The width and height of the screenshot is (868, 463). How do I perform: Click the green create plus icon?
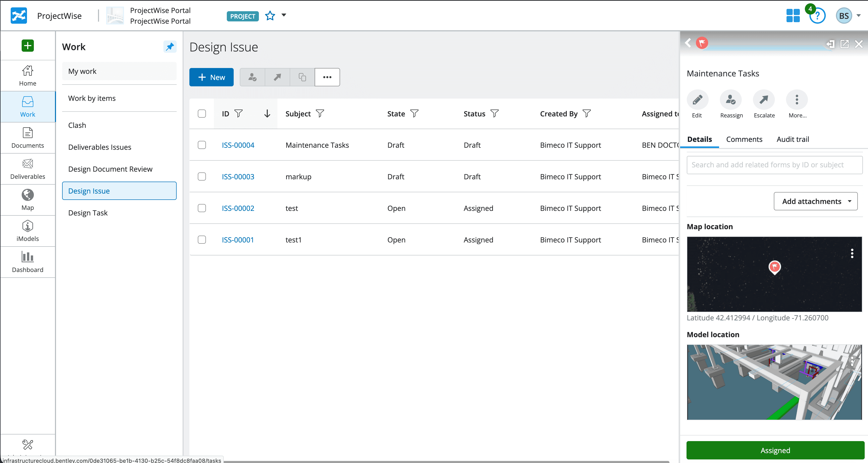28,46
